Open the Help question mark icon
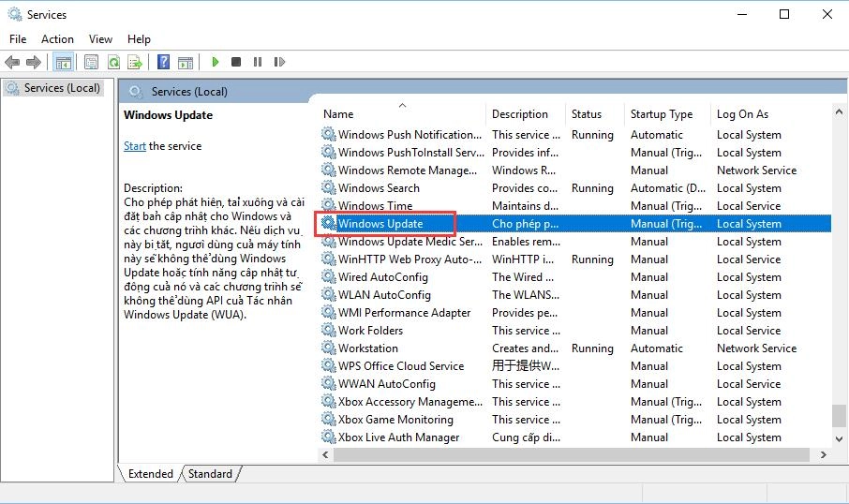849x504 pixels. (x=163, y=62)
